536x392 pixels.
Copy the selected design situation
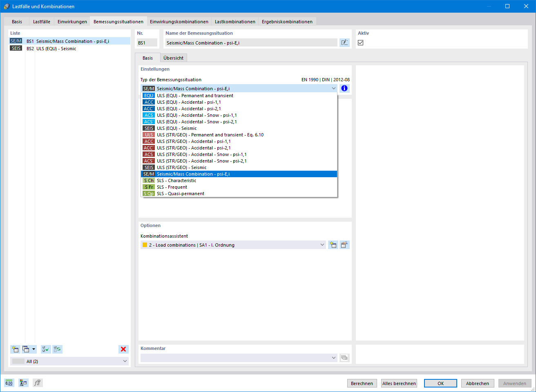pyautogui.click(x=26, y=349)
